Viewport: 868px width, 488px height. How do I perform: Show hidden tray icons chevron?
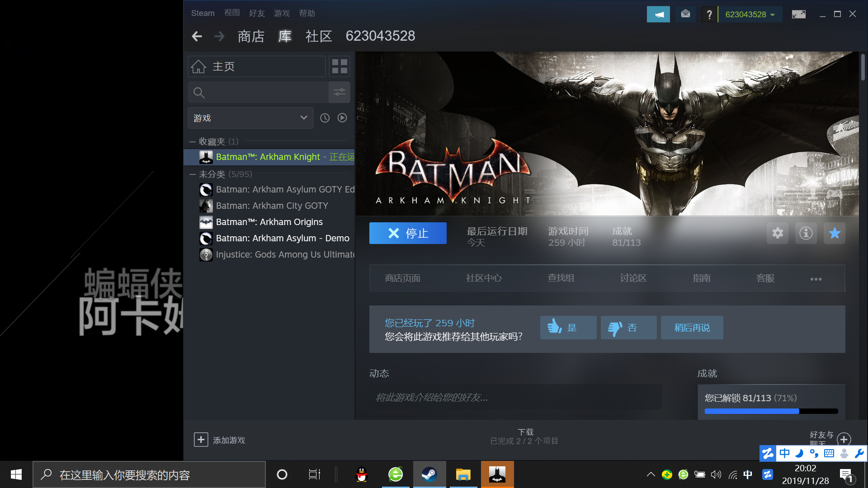tap(651, 474)
